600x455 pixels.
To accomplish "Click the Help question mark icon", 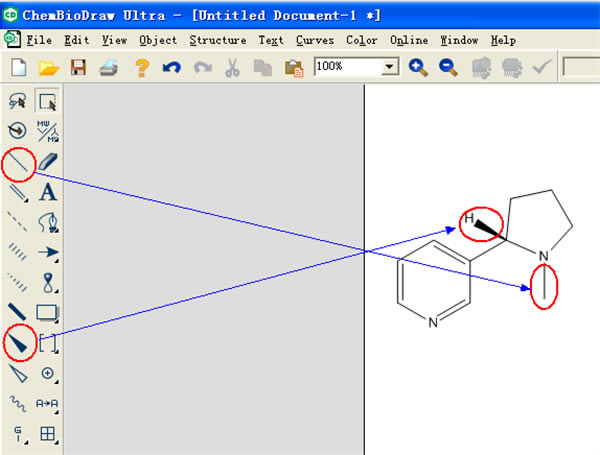I will (141, 67).
